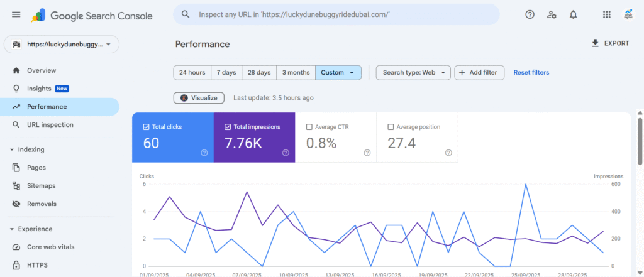
Task: Collapse the Indexing section
Action: 12,149
